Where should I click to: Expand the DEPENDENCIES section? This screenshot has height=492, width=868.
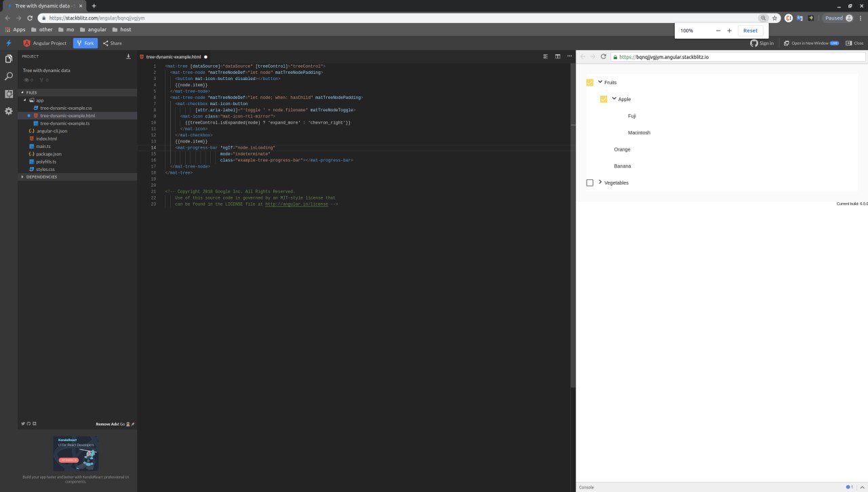pyautogui.click(x=77, y=176)
